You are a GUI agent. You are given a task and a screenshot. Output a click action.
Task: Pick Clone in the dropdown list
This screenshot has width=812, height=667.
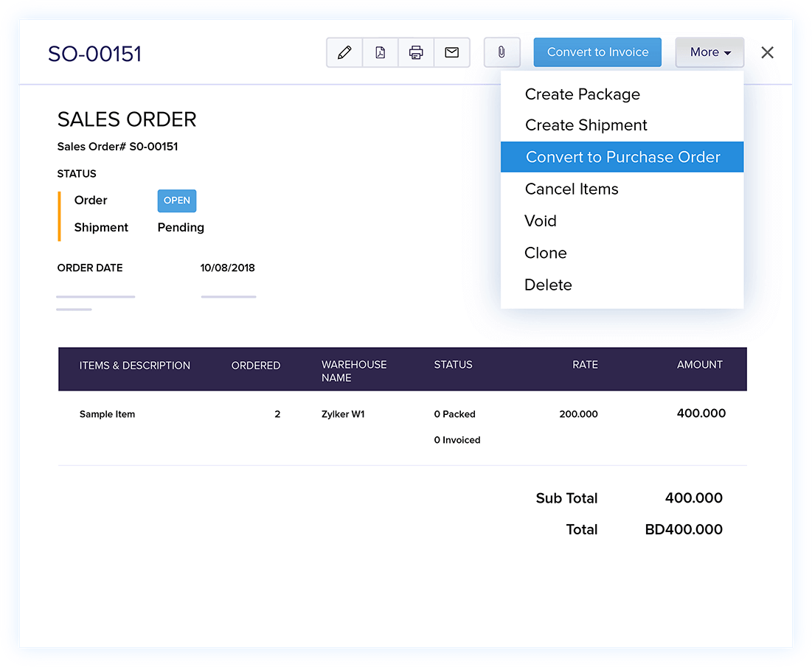546,253
